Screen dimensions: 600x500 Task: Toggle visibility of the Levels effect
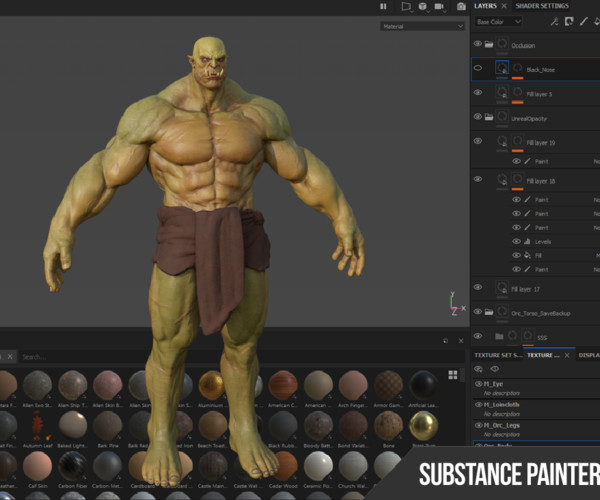click(x=516, y=241)
